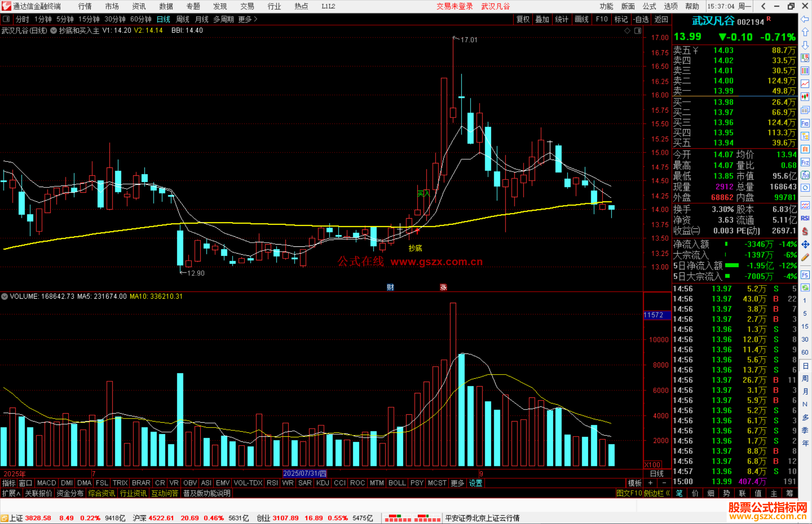812x524 pixels.
Task: Click the 卖五 order book expander
Action: tap(695, 50)
